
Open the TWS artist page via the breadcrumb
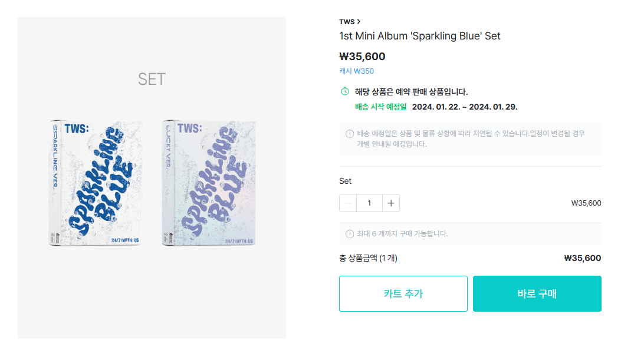click(347, 21)
